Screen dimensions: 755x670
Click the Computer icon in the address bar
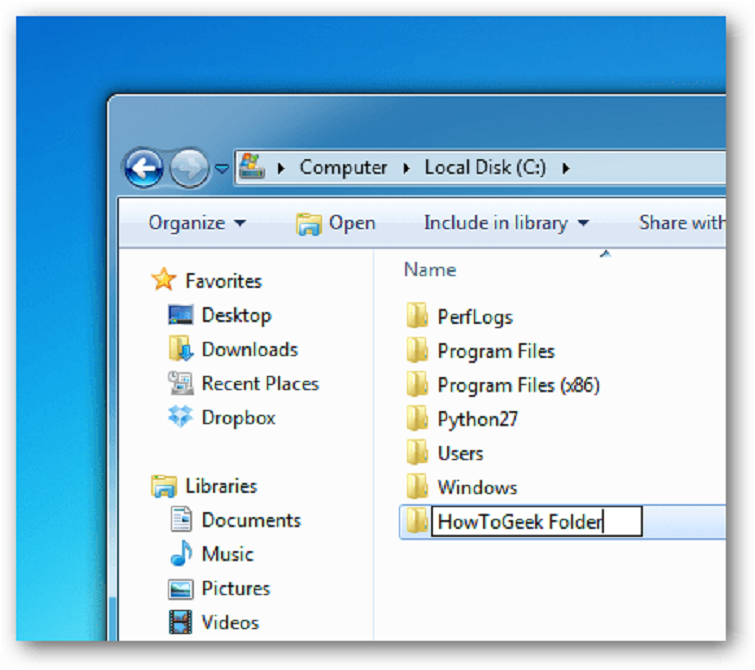[250, 167]
